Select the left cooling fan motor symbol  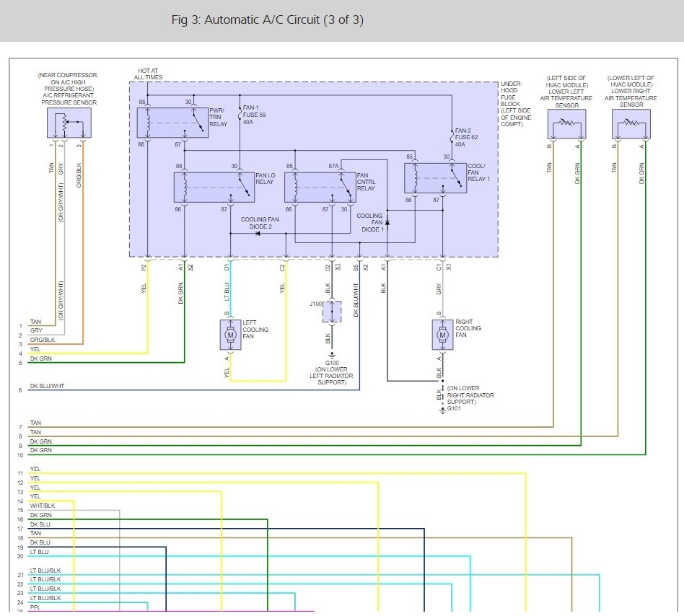click(x=231, y=334)
